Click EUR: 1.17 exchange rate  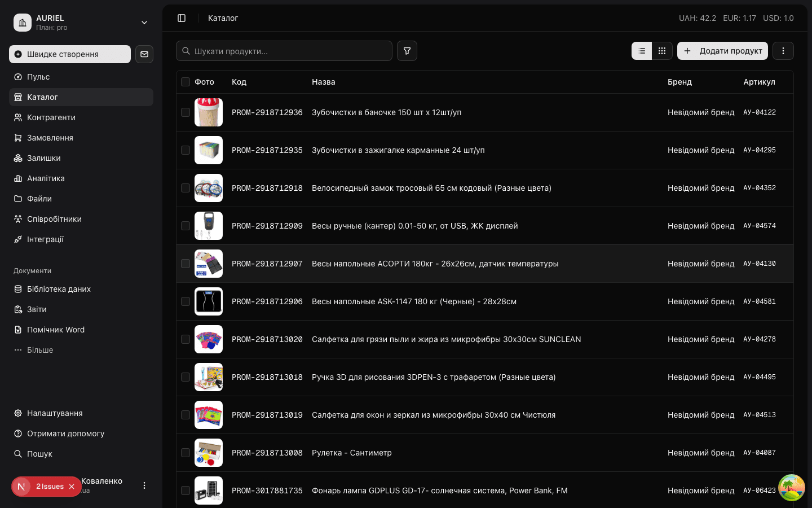(x=740, y=18)
